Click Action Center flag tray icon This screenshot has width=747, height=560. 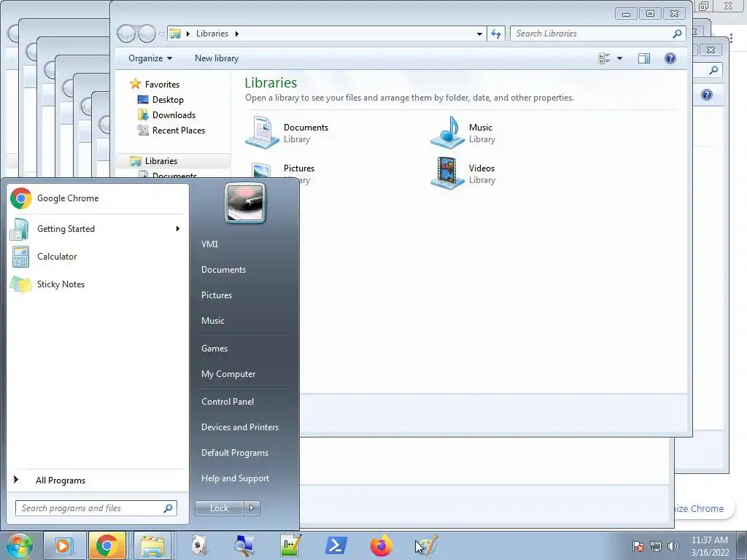638,546
